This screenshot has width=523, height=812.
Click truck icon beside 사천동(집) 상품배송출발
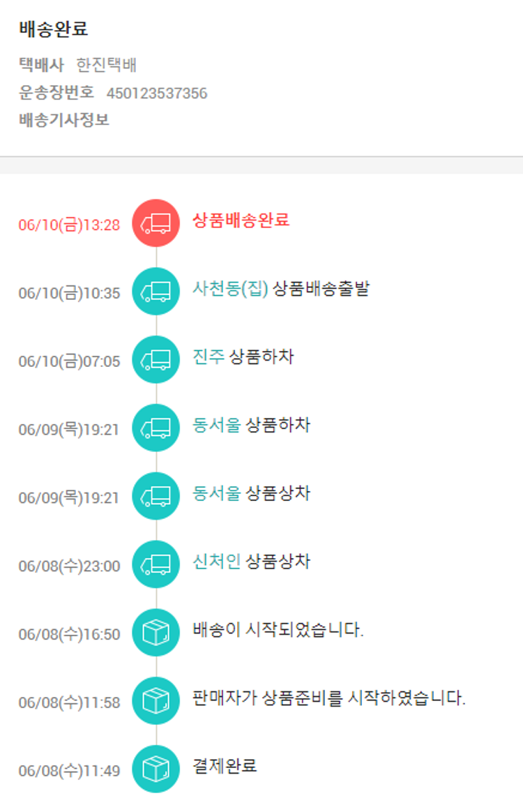tap(156, 292)
